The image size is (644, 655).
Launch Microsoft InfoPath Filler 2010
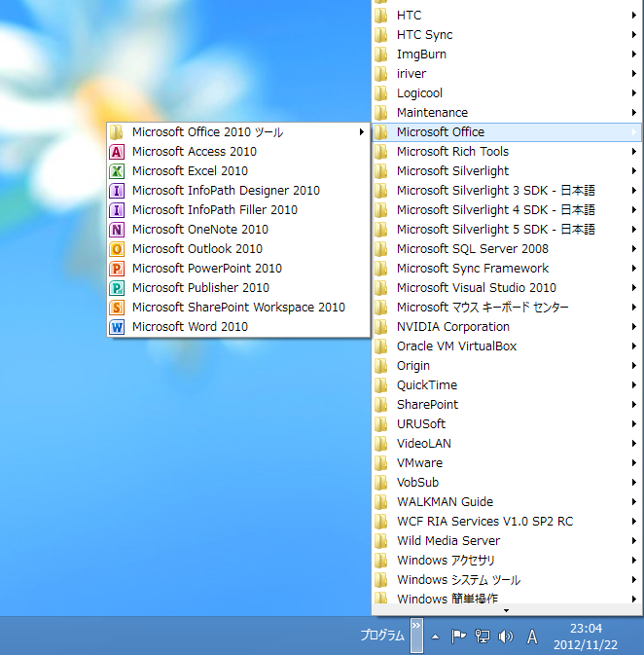[238, 210]
